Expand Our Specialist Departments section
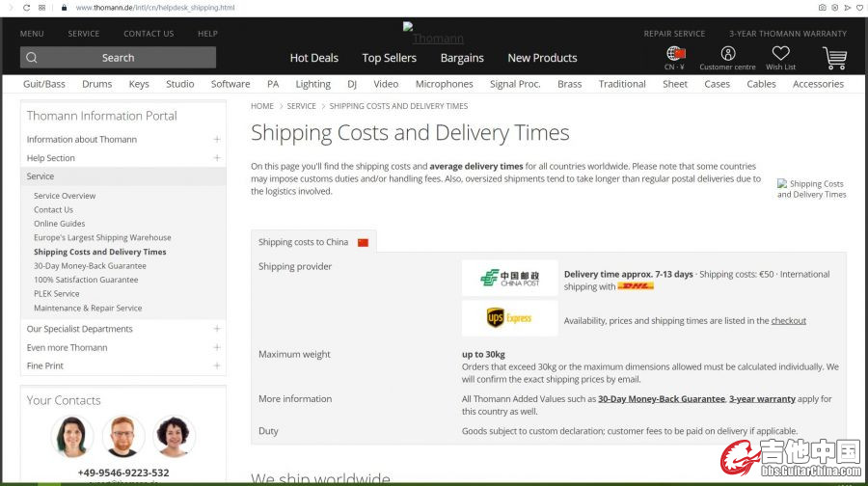The image size is (868, 486). pos(217,329)
